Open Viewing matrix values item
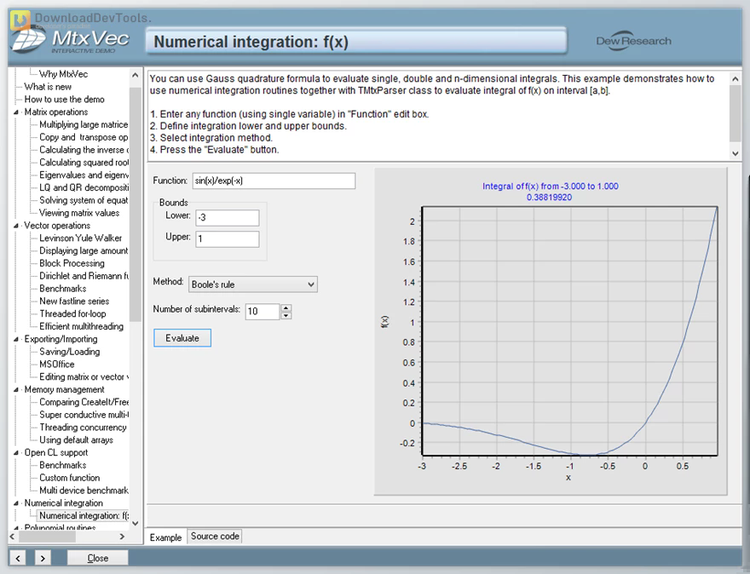 coord(79,213)
